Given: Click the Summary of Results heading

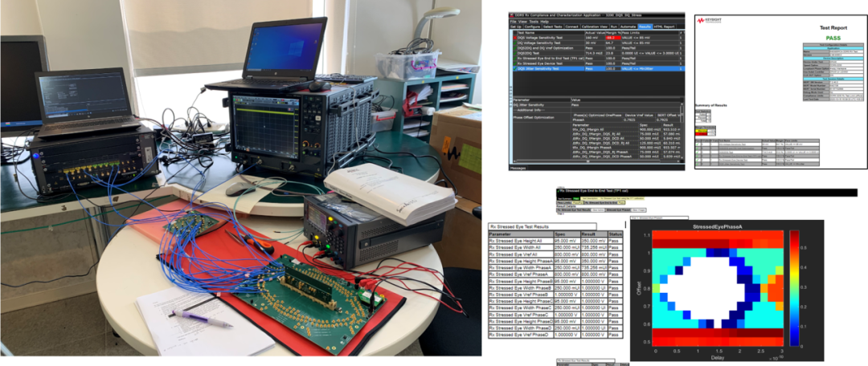Looking at the screenshot, I should point(710,105).
